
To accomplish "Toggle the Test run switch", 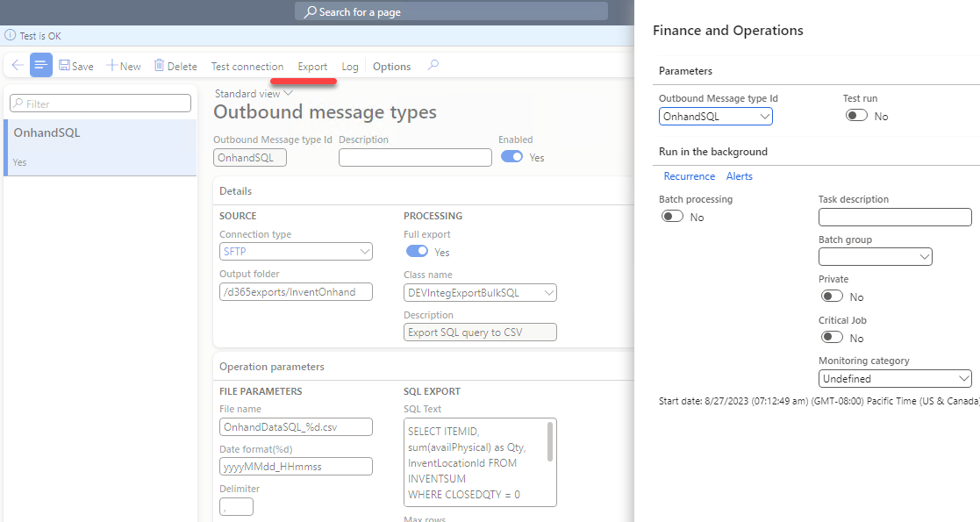I will [x=856, y=116].
